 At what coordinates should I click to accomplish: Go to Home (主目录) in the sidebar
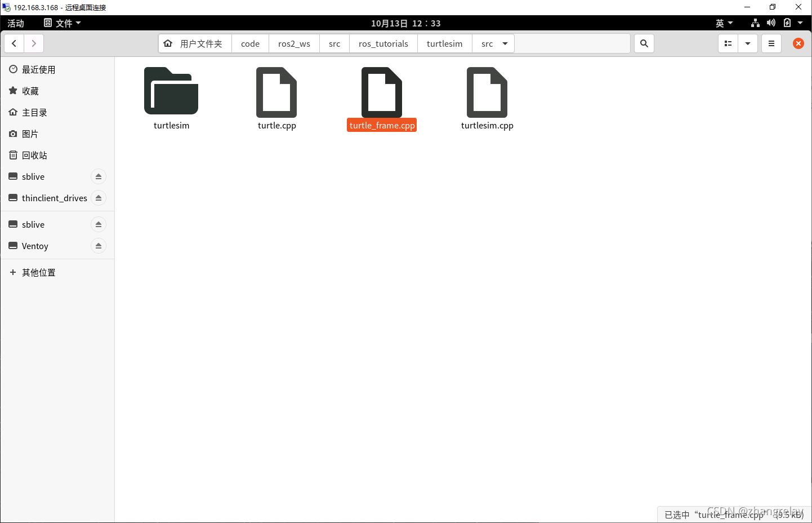click(x=57, y=112)
